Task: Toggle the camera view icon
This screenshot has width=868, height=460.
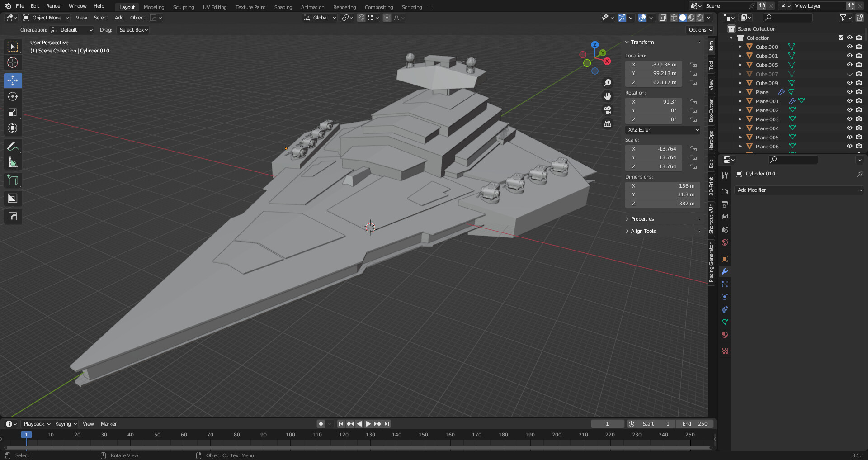Action: [608, 110]
